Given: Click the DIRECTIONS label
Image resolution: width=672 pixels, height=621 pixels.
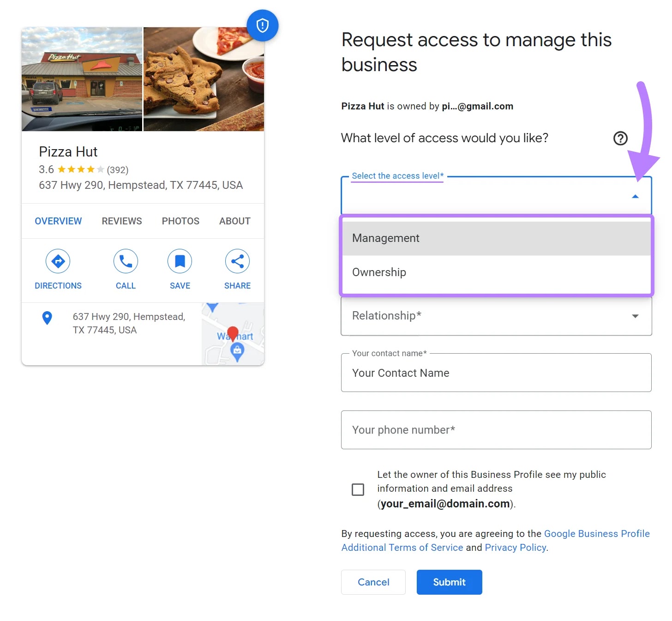Looking at the screenshot, I should pyautogui.click(x=58, y=286).
